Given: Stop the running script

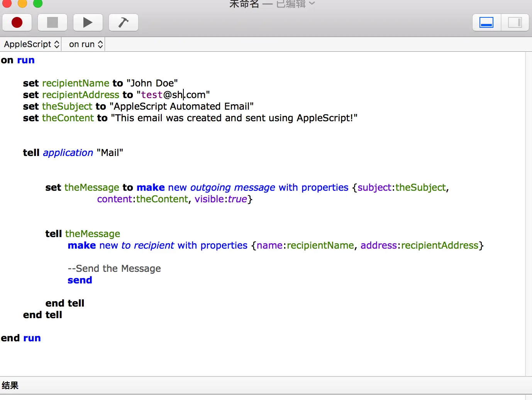Looking at the screenshot, I should click(53, 22).
